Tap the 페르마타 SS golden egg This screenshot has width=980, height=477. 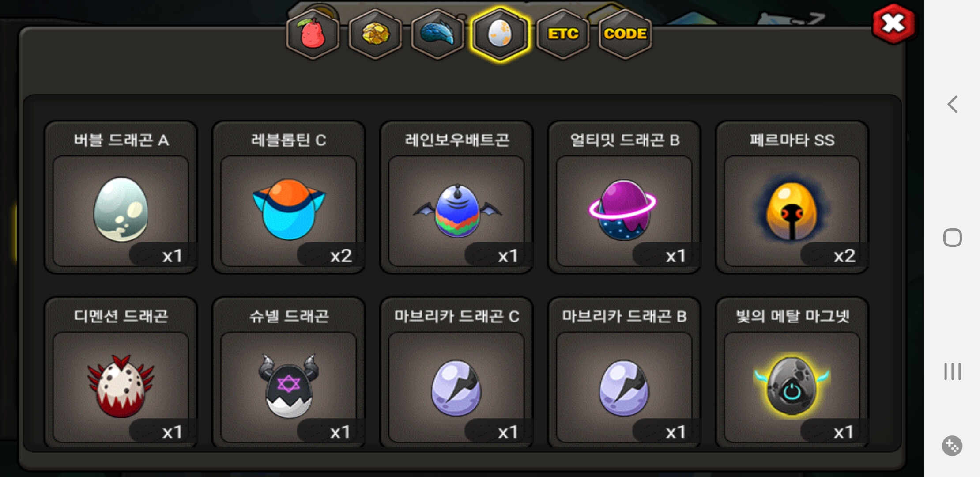[x=792, y=197]
